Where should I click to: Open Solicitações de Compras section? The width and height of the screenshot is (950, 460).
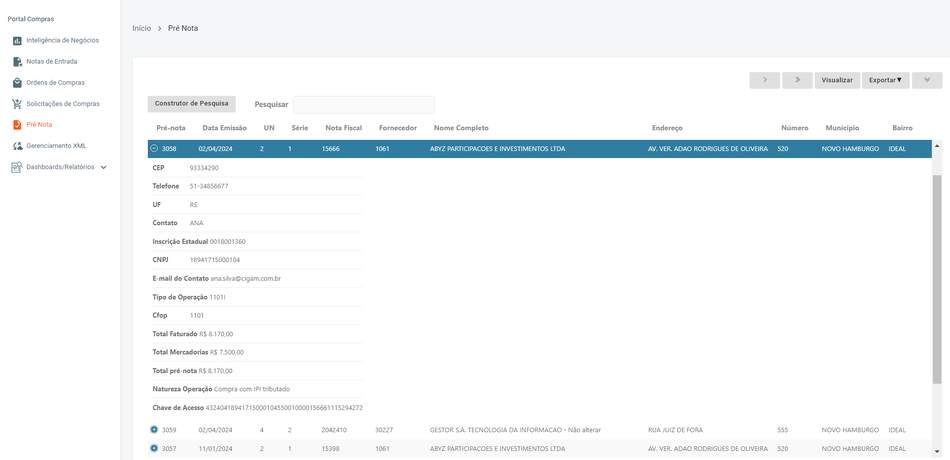point(63,104)
